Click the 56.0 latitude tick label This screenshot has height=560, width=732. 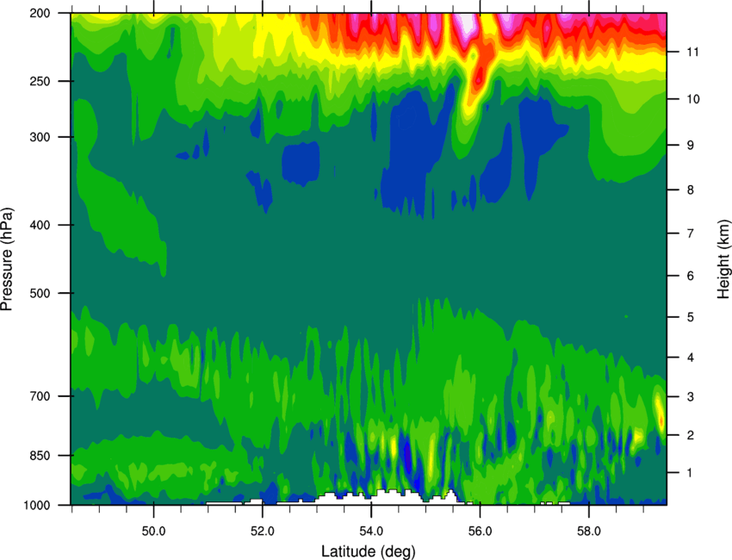coord(480,532)
